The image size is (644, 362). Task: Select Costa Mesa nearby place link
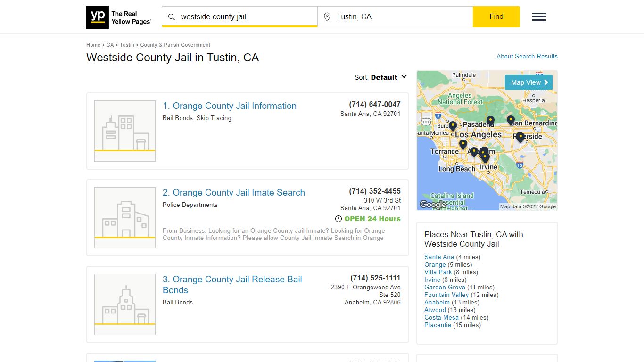click(442, 317)
